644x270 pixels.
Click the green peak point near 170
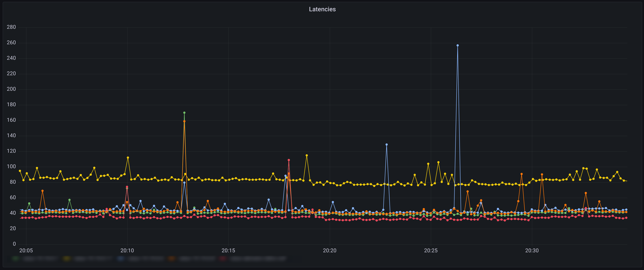tap(184, 113)
